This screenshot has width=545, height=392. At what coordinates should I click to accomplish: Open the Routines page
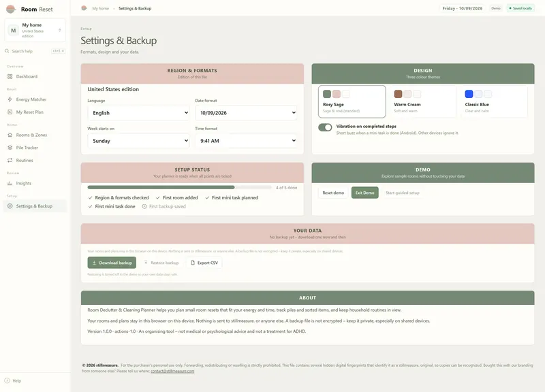tap(35, 161)
